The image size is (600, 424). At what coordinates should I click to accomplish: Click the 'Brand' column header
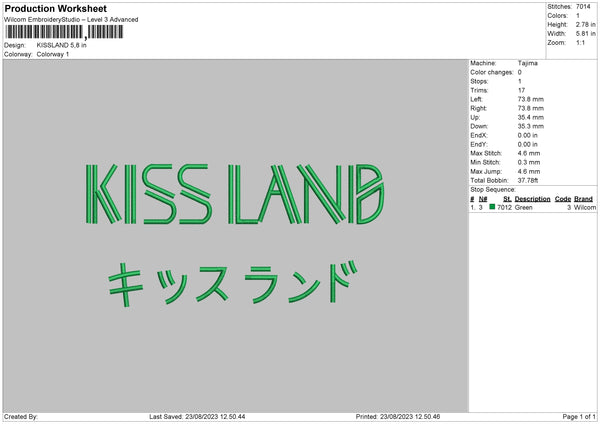click(x=583, y=199)
